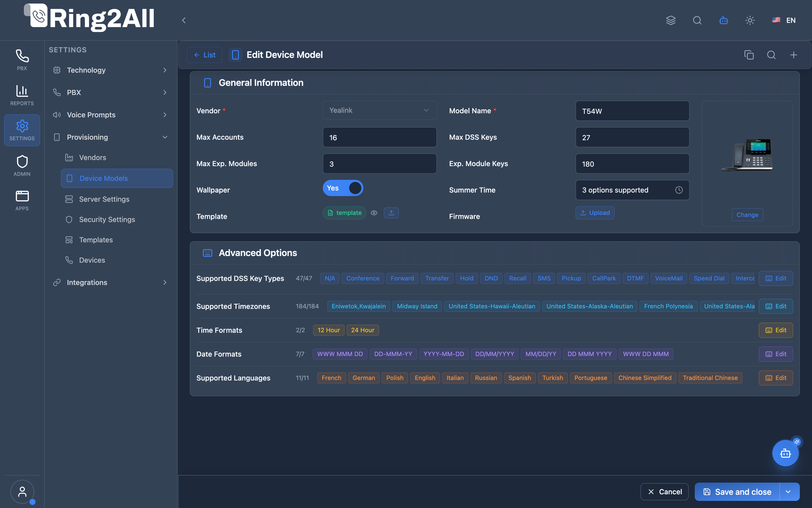
Task: Click the Spanish language tag
Action: (519, 378)
